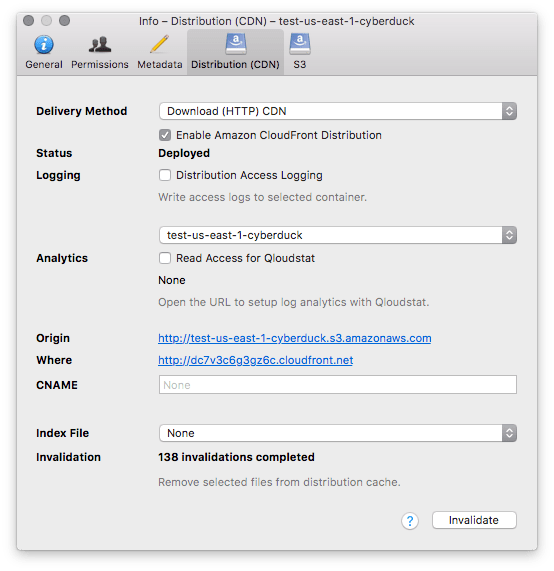Open the Metadata pencil icon
This screenshot has width=554, height=571.
[160, 44]
